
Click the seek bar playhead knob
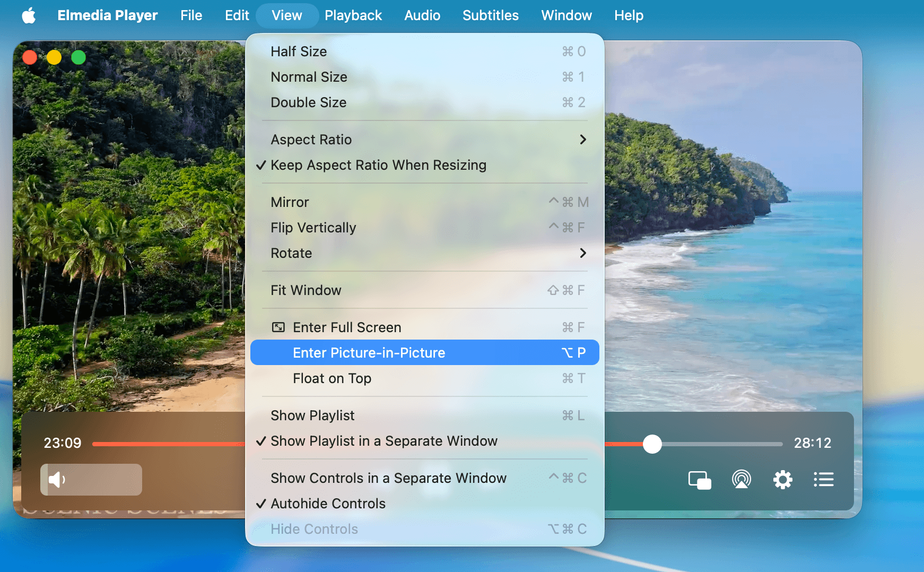tap(652, 444)
